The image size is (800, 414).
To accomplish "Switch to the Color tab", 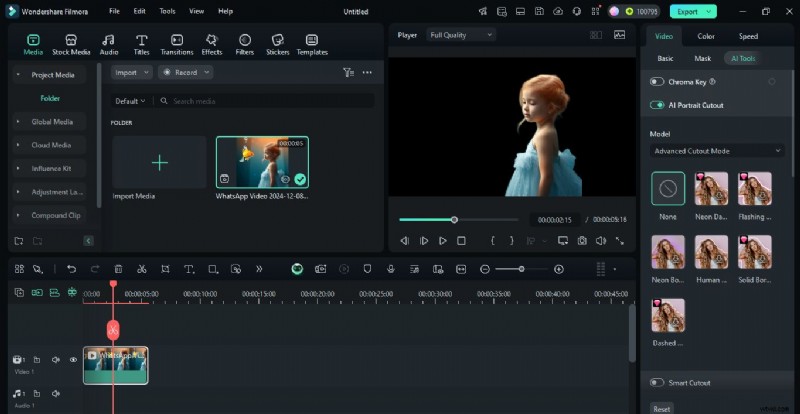I will coord(706,36).
